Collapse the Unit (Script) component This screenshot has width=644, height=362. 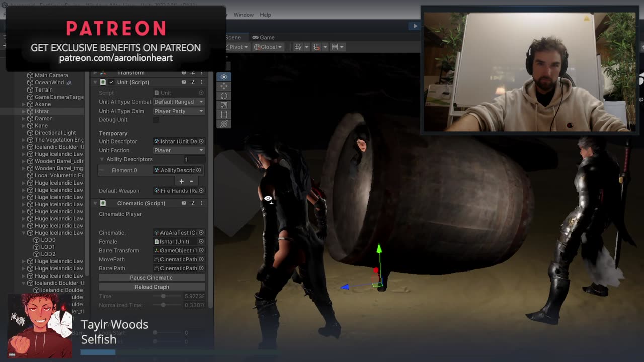95,82
